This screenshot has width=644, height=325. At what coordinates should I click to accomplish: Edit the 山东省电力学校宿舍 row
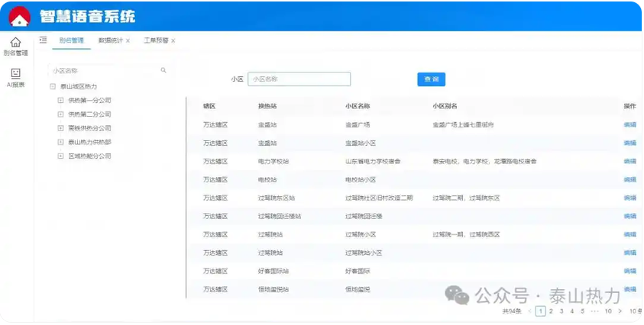(x=629, y=161)
